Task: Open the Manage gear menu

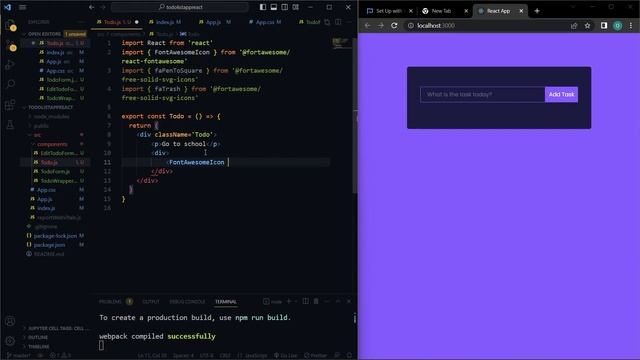Action: [10, 341]
